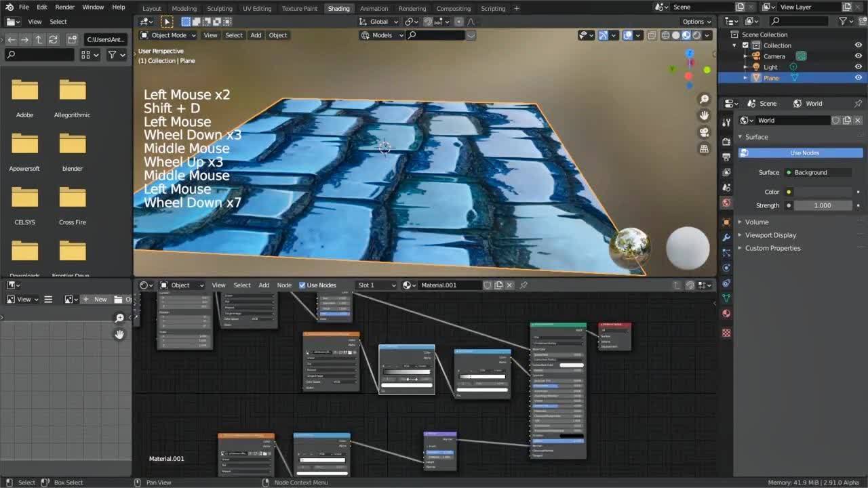
Task: Select the Solid viewport shading mode
Action: coord(675,35)
